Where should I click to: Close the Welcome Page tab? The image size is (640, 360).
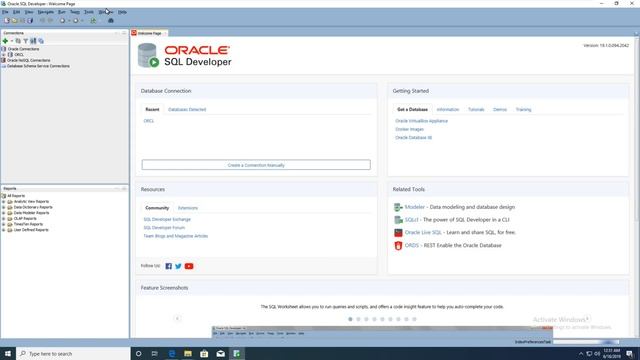[x=165, y=33]
